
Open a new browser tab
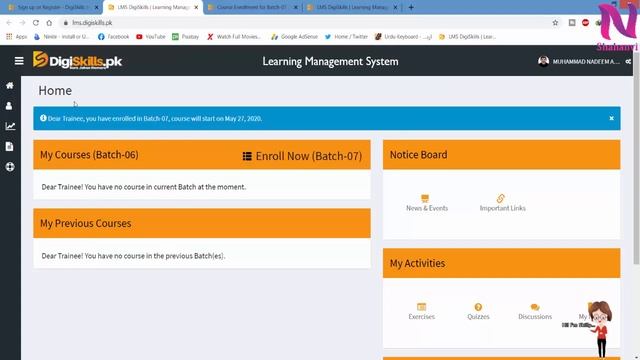(411, 7)
